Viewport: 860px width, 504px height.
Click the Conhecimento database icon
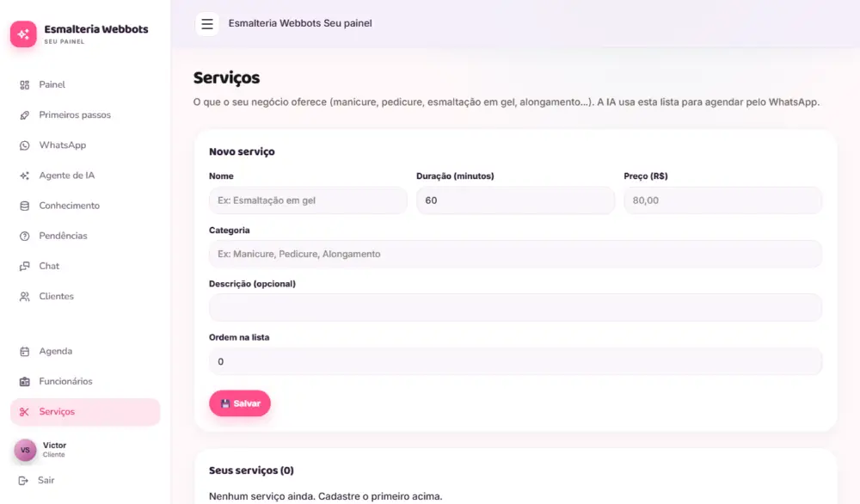(25, 206)
